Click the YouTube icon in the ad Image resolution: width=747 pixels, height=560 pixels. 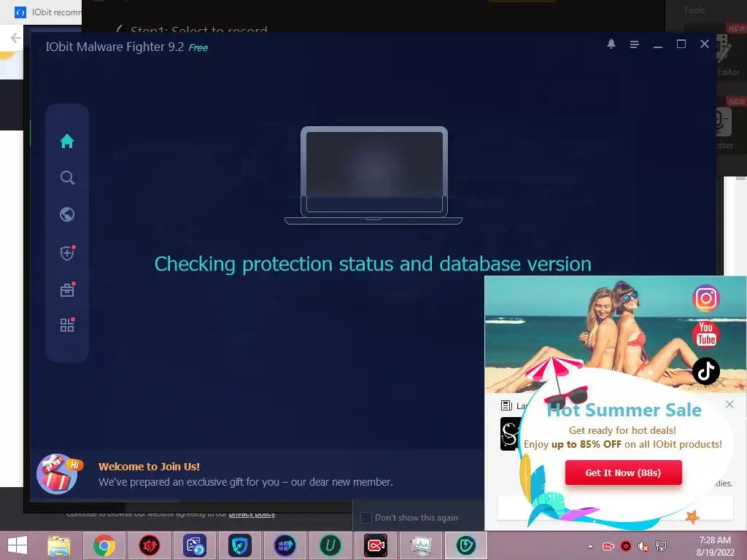pos(705,334)
